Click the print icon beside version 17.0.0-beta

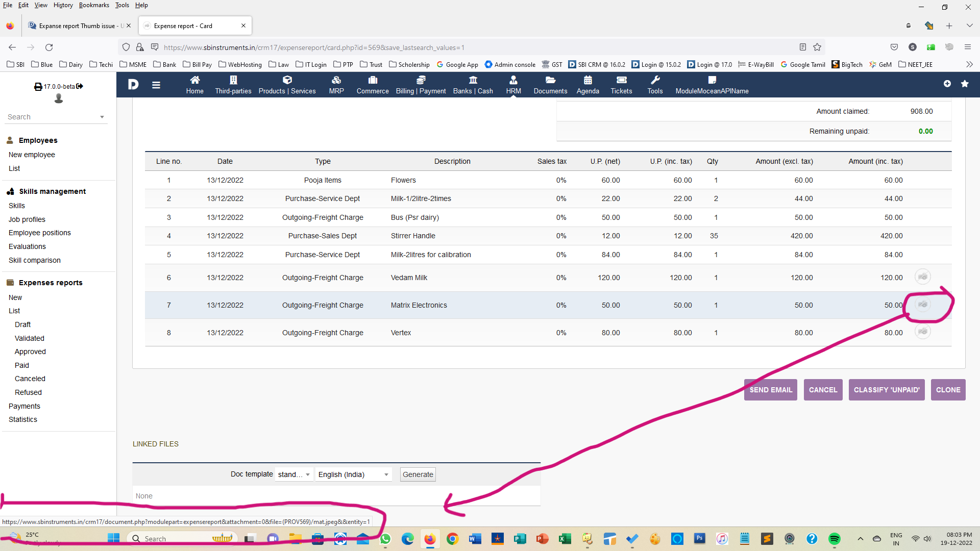click(38, 87)
